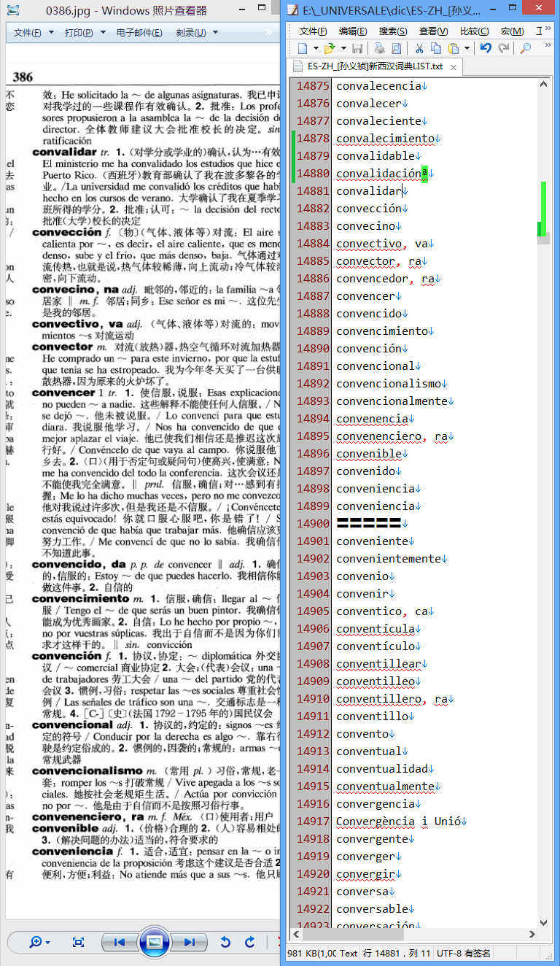This screenshot has width=560, height=966.
Task: Open the 编辑(E) menu
Action: click(x=353, y=31)
